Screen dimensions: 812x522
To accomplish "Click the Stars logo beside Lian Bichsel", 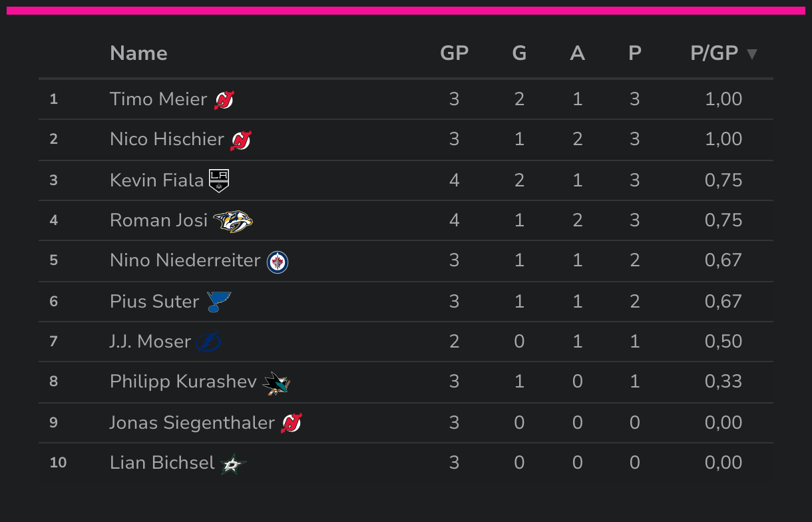I will click(x=234, y=463).
